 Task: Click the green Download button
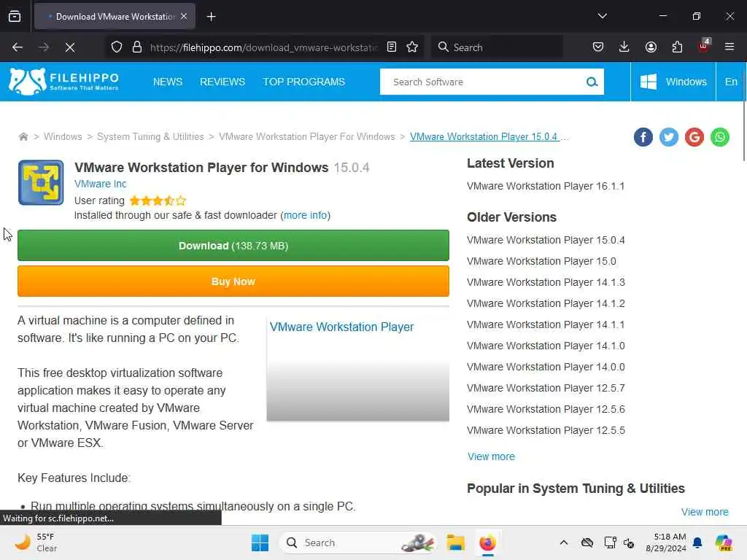[x=233, y=246]
